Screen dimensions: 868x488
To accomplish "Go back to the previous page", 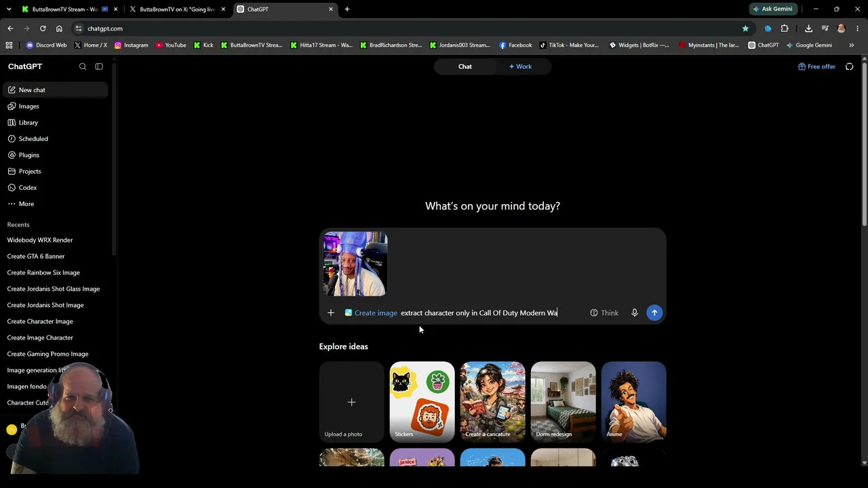I will coord(10,28).
